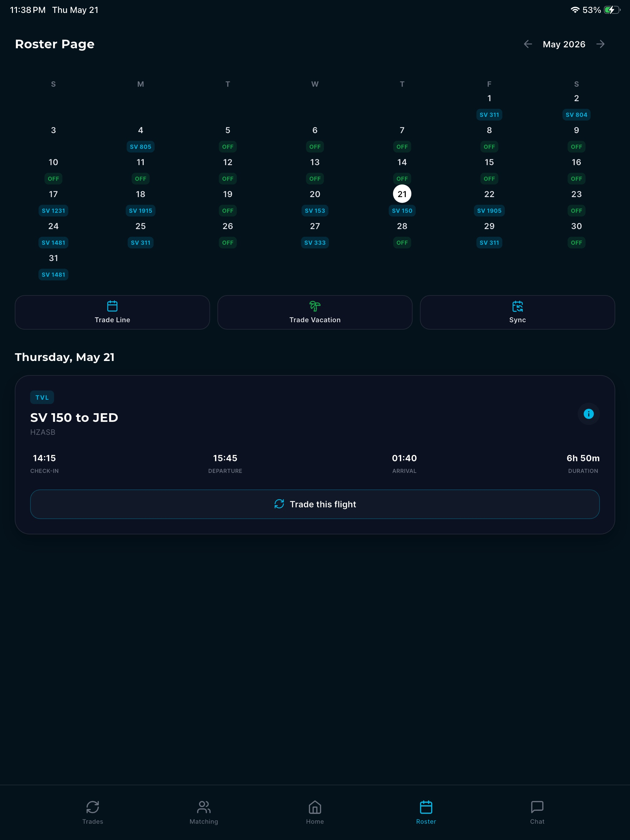Tap SV 1905 flight badge
Screen dimensions: 630x840
click(x=489, y=210)
